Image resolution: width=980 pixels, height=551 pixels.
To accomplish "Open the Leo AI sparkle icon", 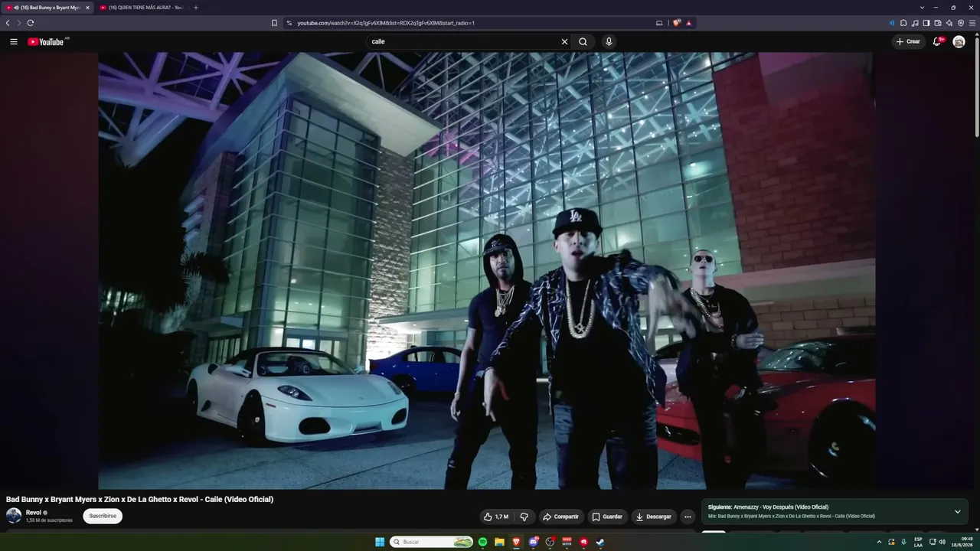I will (x=949, y=23).
